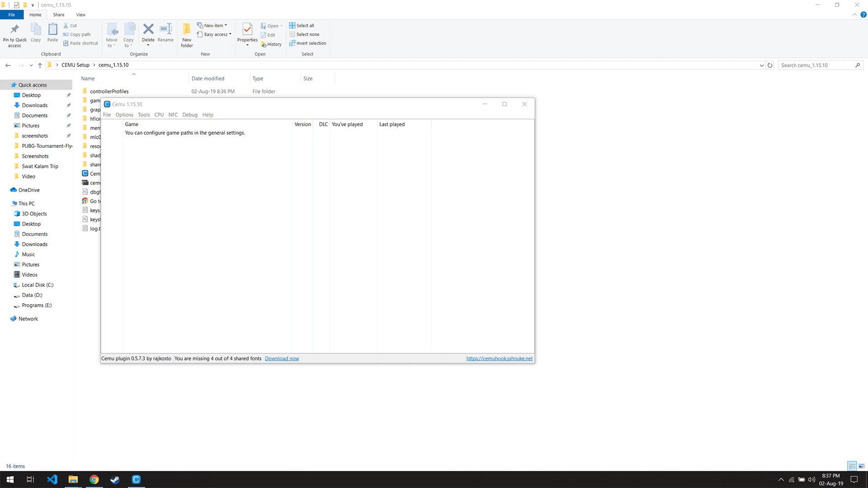Open the Options menu in Cemu
868x488 pixels.
tap(124, 115)
